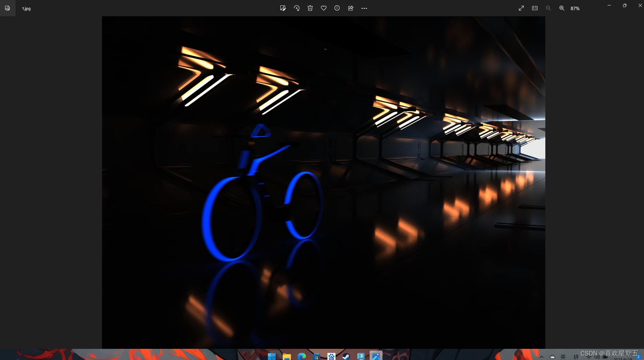Expand hidden system tray icons
Image resolution: width=644 pixels, height=360 pixels.
point(542,357)
